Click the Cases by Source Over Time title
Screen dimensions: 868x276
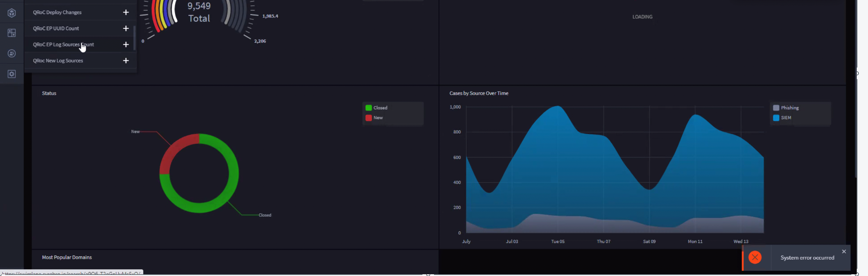tap(478, 94)
